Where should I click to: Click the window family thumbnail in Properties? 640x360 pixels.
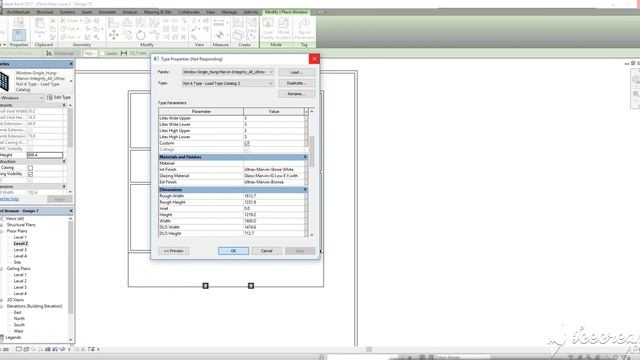click(4, 81)
